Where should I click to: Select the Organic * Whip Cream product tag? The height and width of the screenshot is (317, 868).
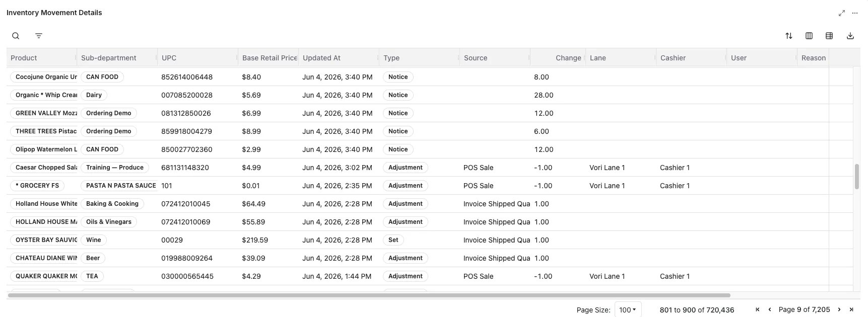pos(44,95)
